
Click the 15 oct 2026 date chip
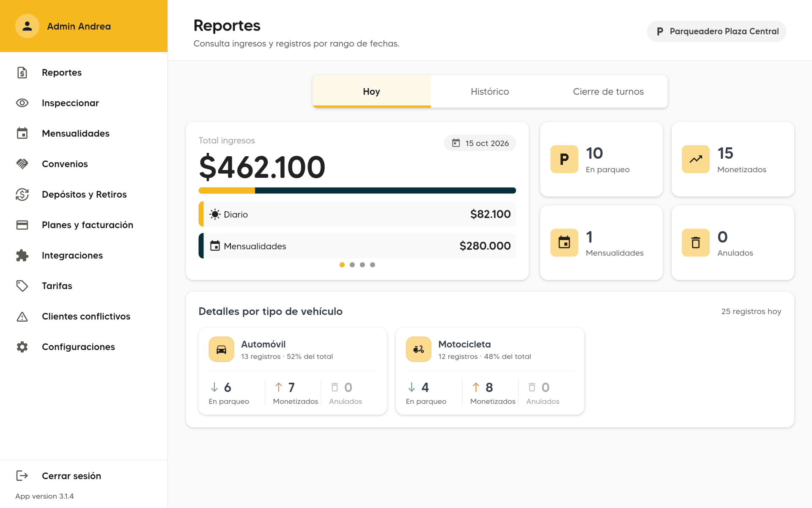pos(480,143)
